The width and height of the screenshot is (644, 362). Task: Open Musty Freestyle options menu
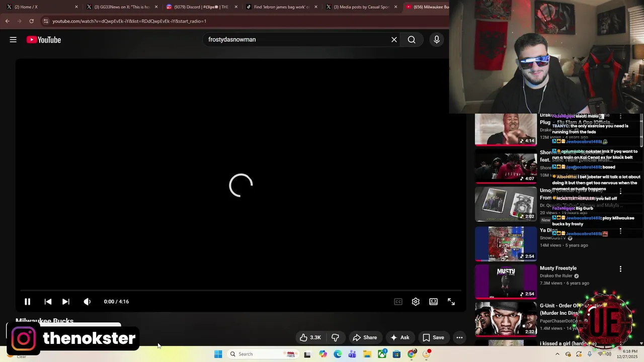[x=620, y=269]
